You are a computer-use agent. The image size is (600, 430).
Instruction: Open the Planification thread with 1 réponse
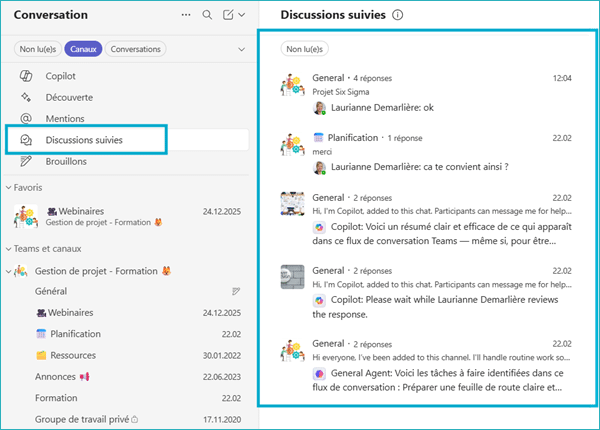[x=426, y=152]
